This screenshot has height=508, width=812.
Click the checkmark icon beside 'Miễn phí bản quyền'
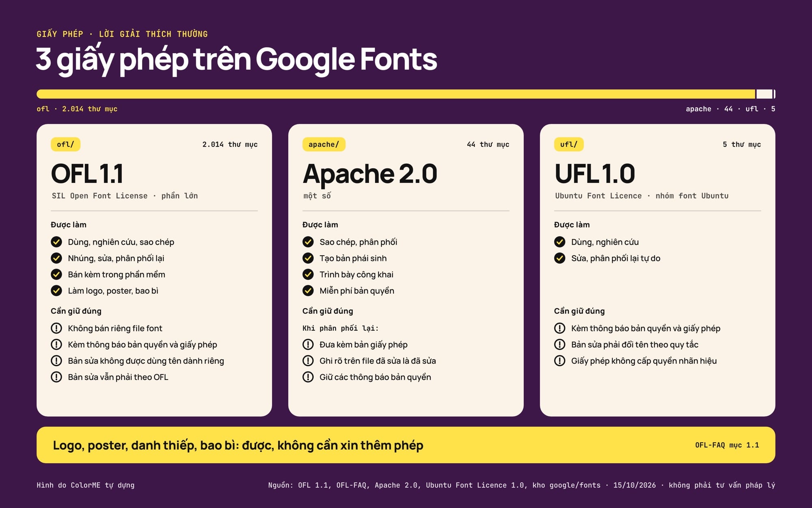(308, 291)
